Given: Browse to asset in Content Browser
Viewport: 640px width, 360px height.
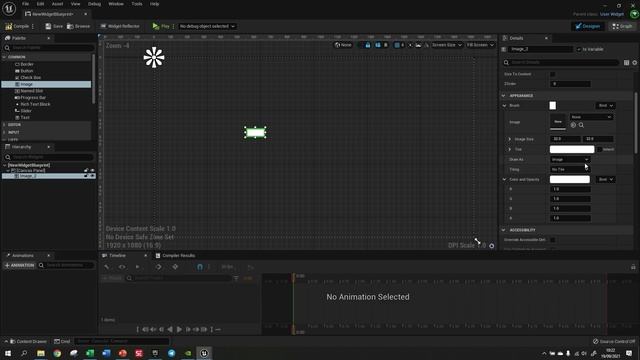Looking at the screenshot, I should point(78,26).
